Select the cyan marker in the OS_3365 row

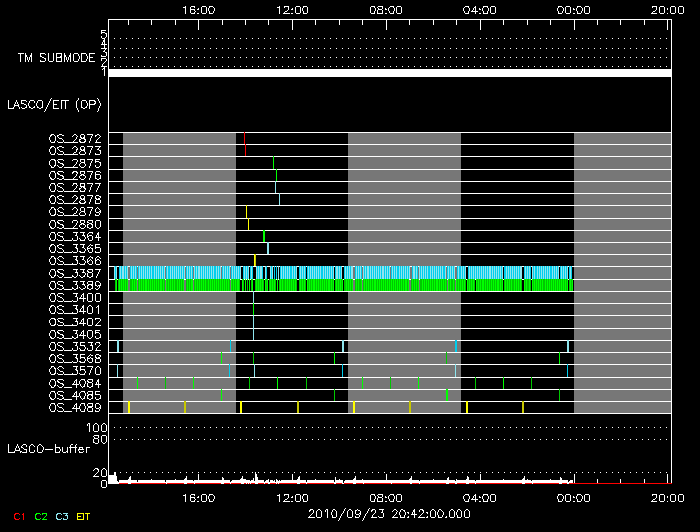click(x=268, y=248)
